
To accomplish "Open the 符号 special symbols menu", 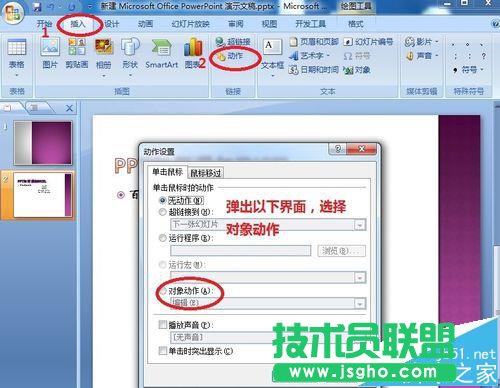I will pyautogui.click(x=468, y=70).
